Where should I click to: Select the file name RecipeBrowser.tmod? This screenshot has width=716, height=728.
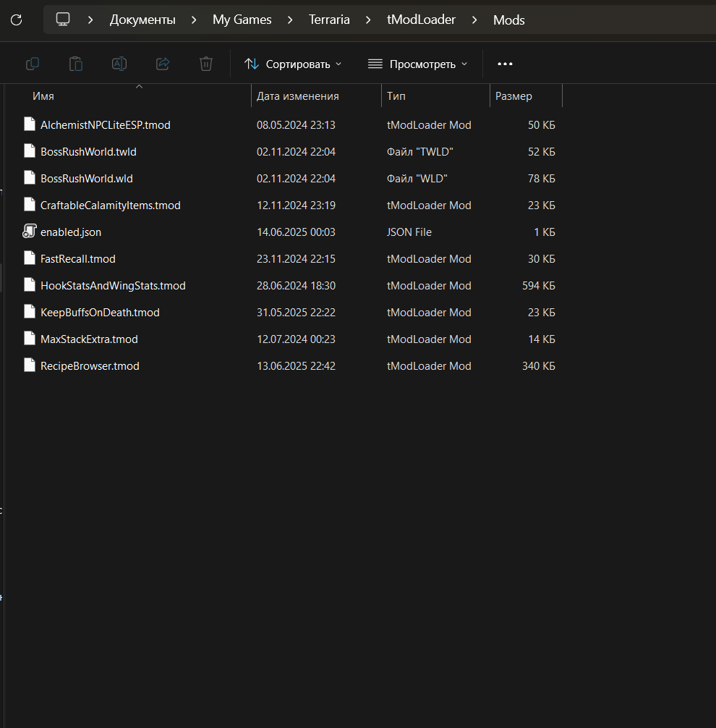coord(90,366)
